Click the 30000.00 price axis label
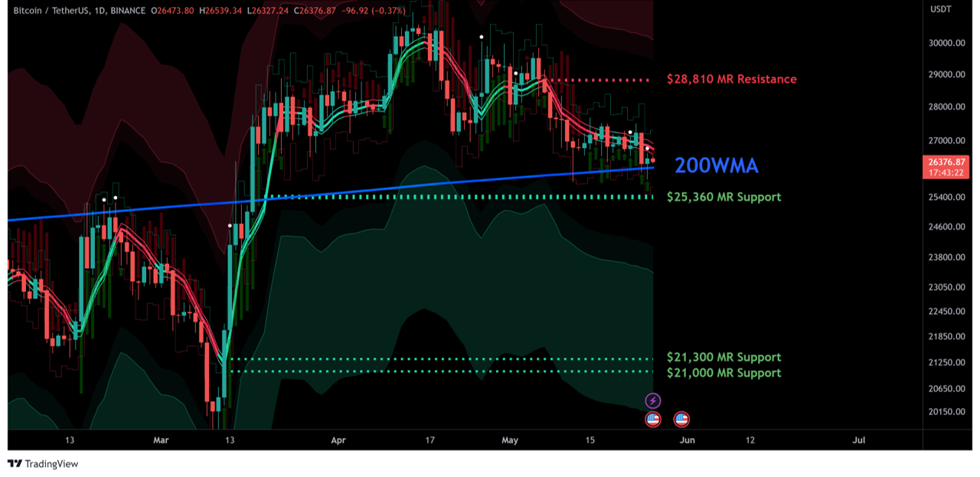Image resolution: width=980 pixels, height=477 pixels. point(947,43)
